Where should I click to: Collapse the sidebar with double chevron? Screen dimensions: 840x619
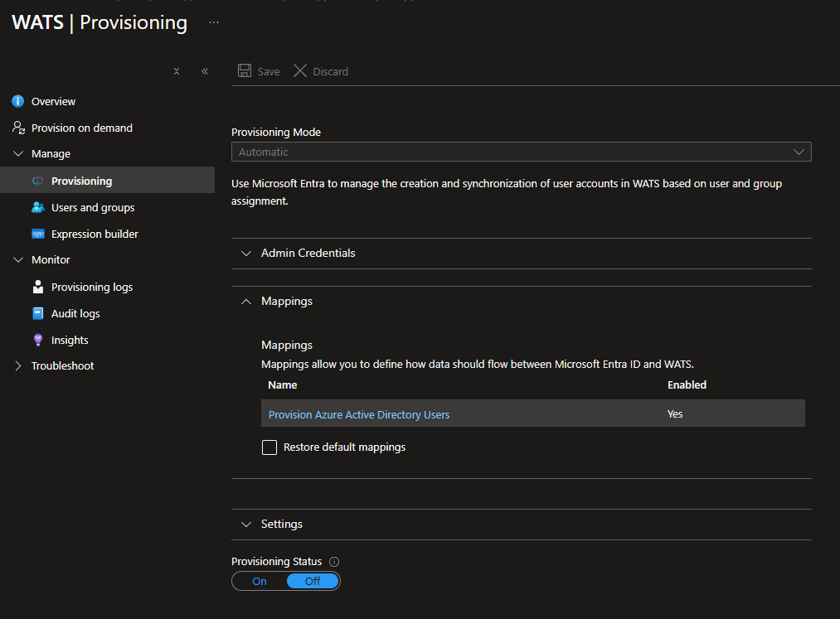pos(205,71)
